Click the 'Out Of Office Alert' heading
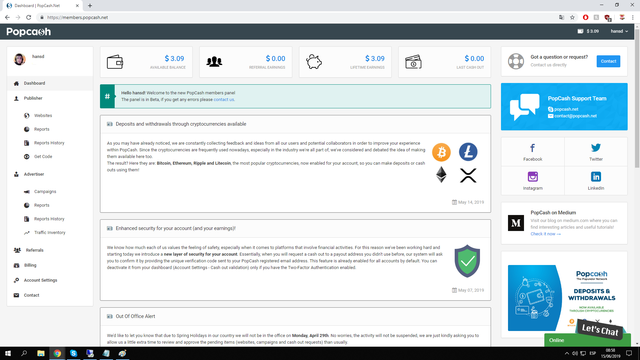 (x=135, y=316)
